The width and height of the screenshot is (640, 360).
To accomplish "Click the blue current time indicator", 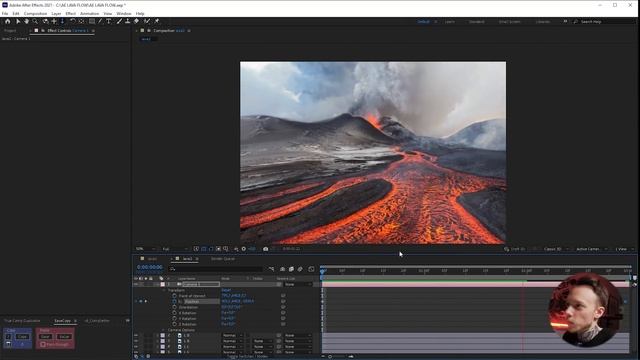I will pyautogui.click(x=323, y=271).
